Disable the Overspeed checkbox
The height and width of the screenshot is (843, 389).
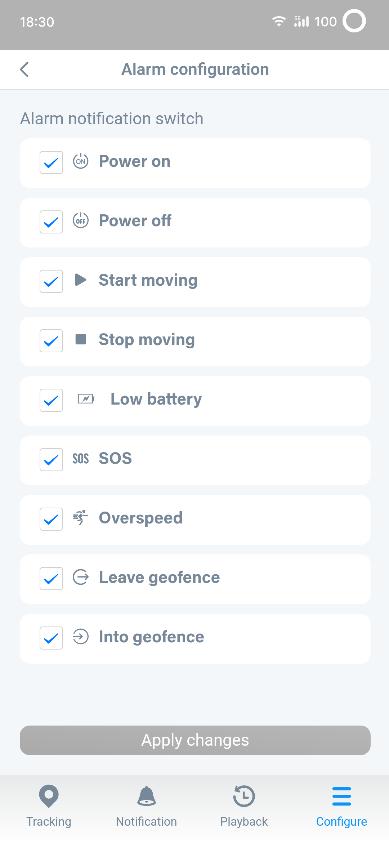pyautogui.click(x=51, y=519)
